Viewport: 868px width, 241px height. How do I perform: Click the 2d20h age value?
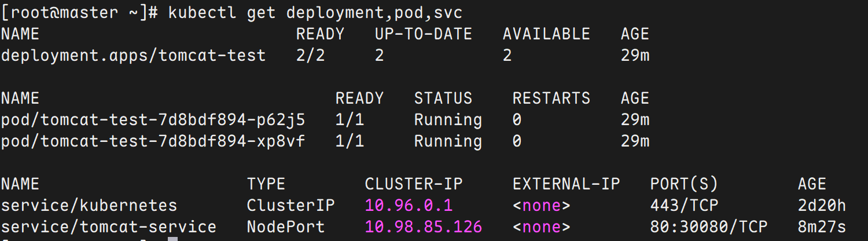tap(822, 206)
